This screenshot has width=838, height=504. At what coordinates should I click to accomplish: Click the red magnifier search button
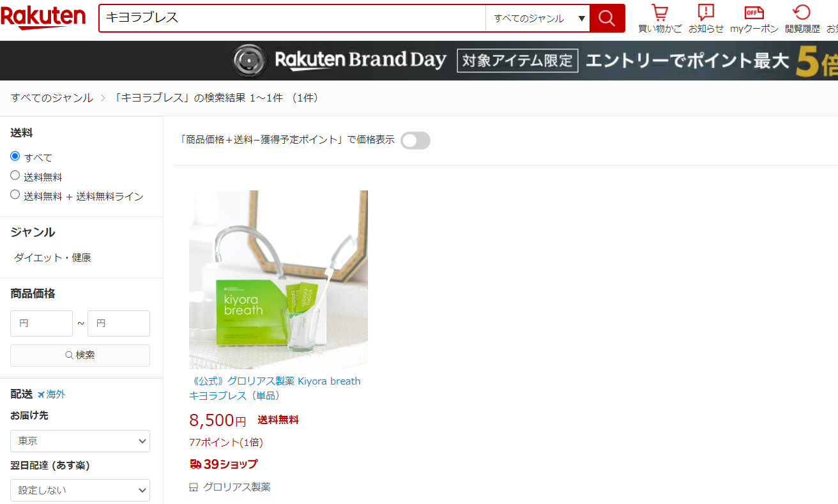click(607, 18)
